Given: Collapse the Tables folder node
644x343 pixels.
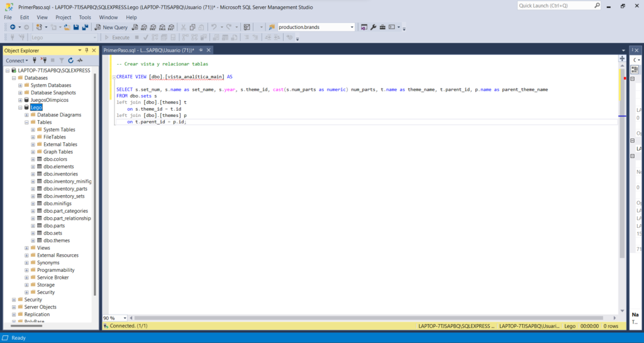Looking at the screenshot, I should [x=26, y=122].
